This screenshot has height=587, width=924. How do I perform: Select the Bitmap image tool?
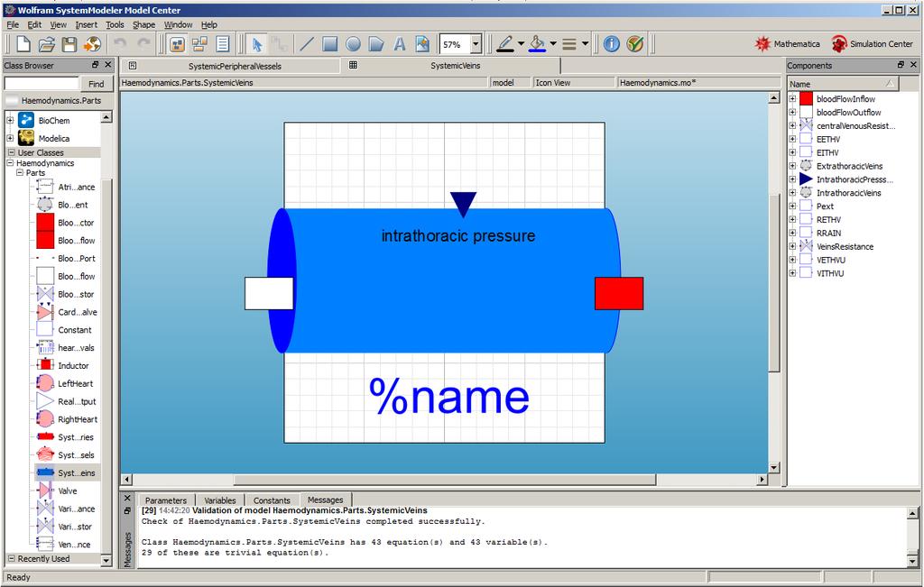pos(422,44)
